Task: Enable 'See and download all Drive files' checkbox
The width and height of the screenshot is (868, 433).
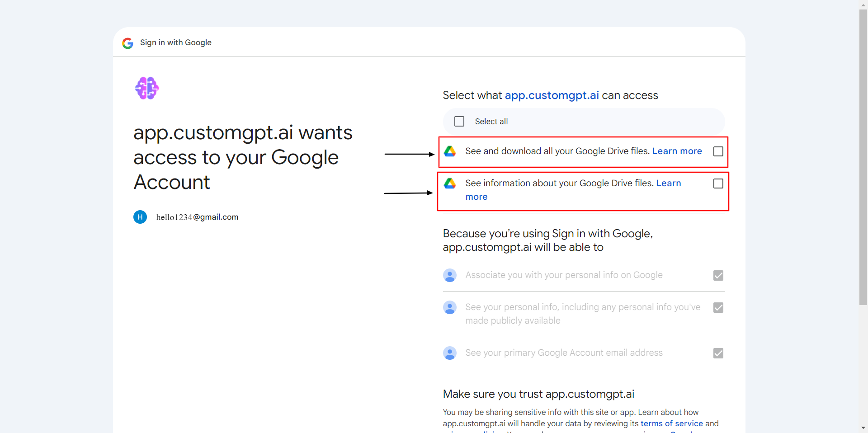Action: (718, 151)
